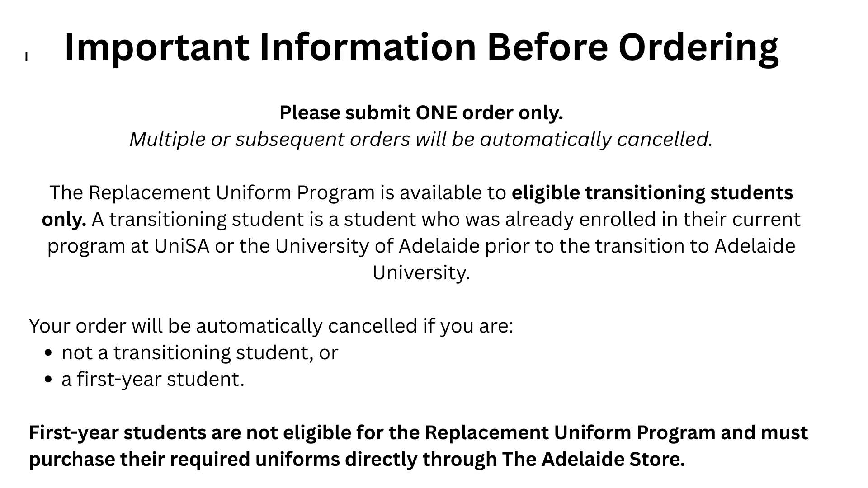Click the italic 'Multiple or subsequent orders' sentence
The height and width of the screenshot is (488, 868).
(421, 139)
